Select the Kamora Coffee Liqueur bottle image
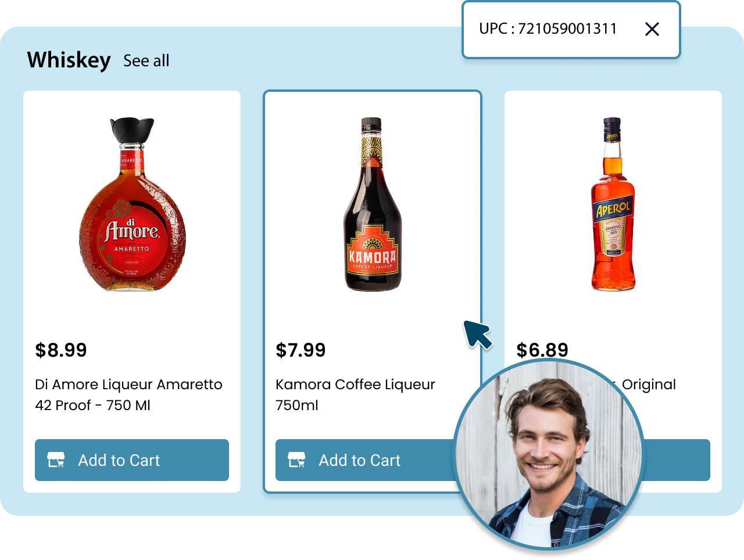 [373, 204]
